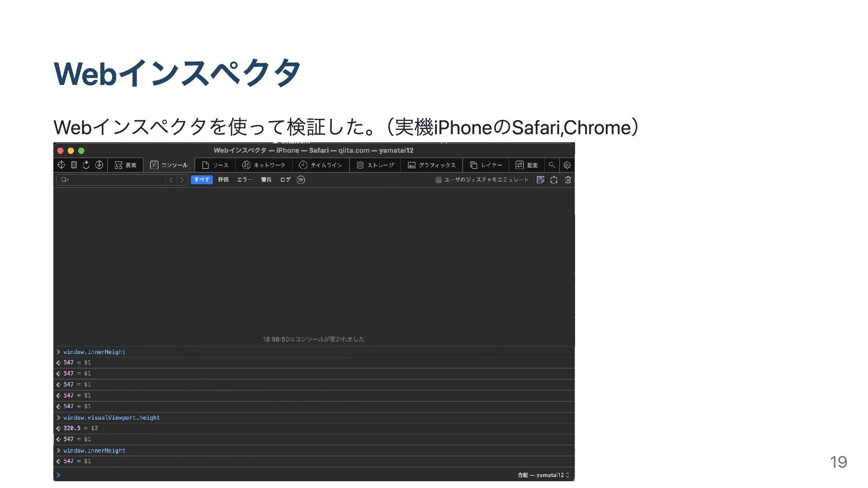Toggle the 警告 filter

(x=266, y=180)
